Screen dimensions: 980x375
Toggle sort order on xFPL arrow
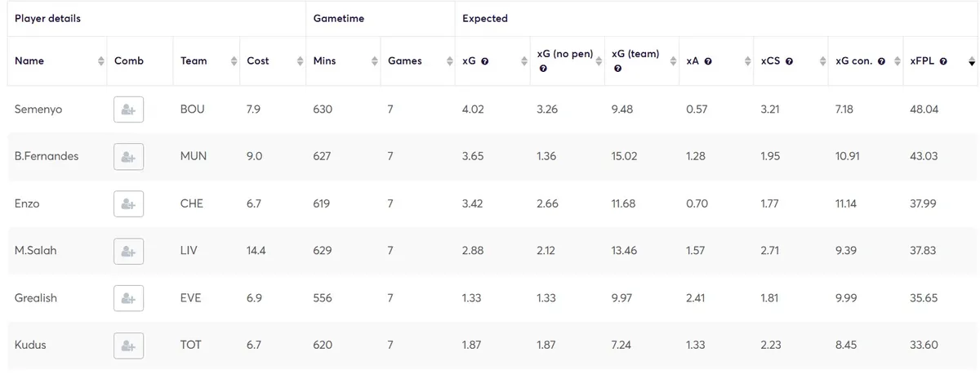click(971, 61)
